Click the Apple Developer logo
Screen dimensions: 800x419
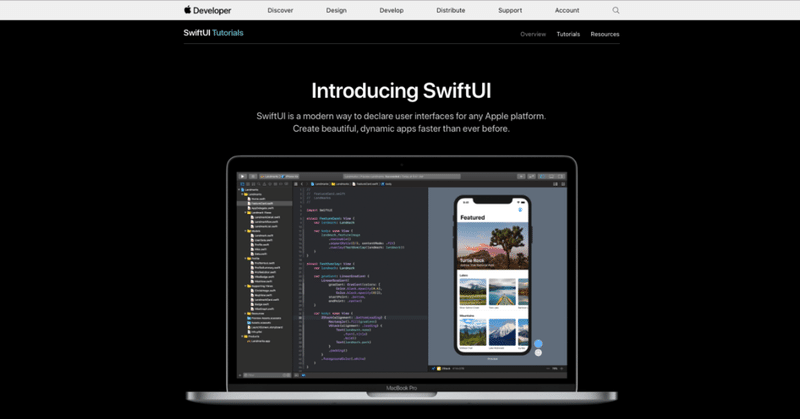coord(208,10)
